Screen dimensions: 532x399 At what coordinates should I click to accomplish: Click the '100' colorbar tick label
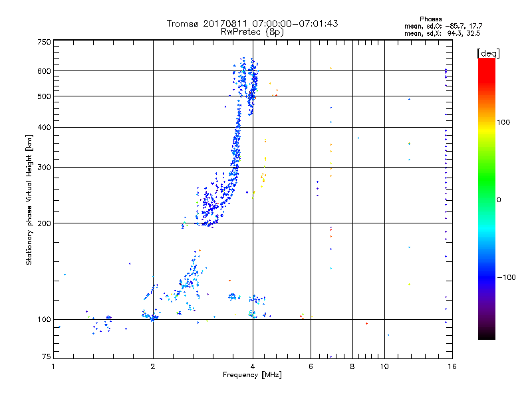[x=503, y=122]
